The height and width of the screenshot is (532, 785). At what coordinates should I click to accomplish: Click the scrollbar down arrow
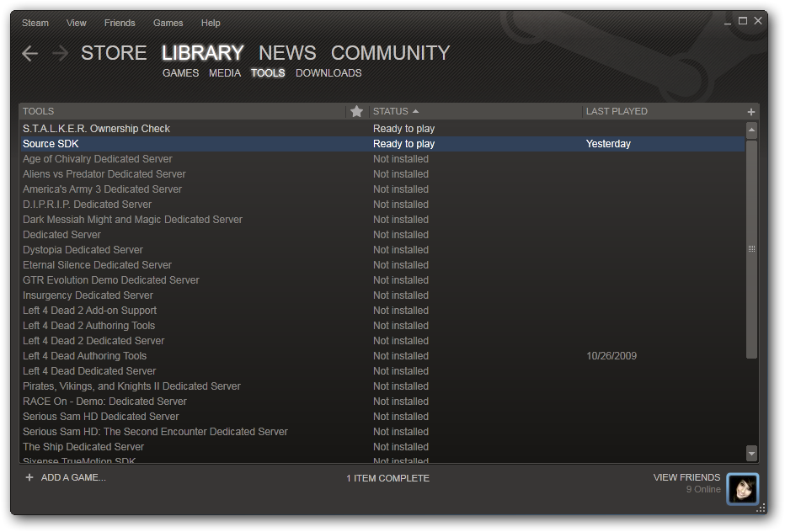(751, 453)
